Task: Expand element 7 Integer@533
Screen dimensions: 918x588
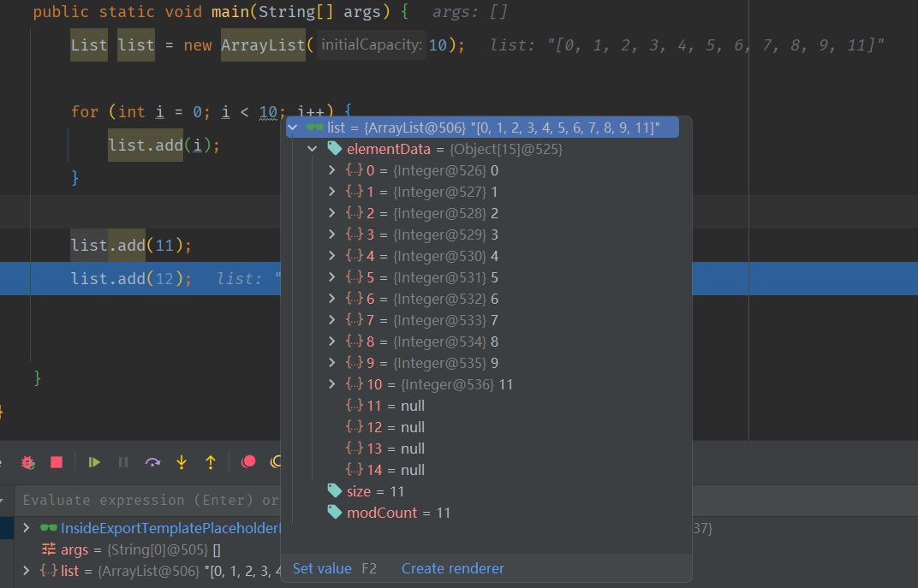Action: click(x=332, y=319)
